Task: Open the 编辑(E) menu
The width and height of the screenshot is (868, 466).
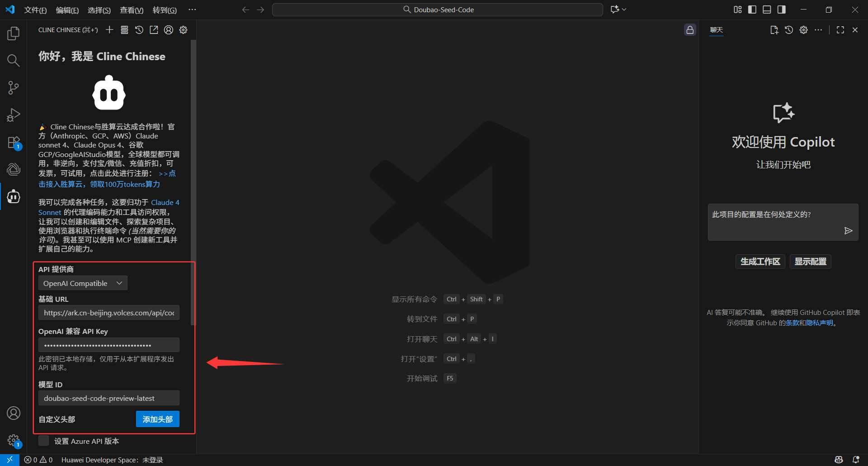Action: point(67,10)
